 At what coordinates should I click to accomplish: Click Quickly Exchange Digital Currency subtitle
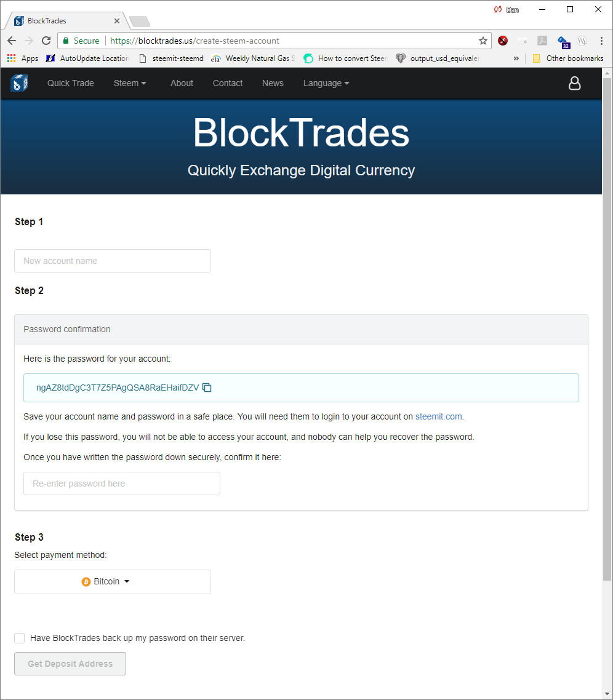click(x=301, y=170)
